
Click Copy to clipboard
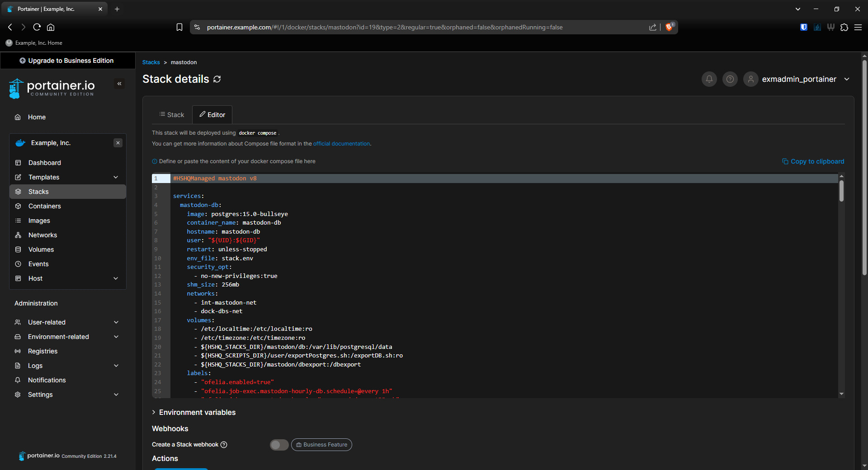(813, 161)
